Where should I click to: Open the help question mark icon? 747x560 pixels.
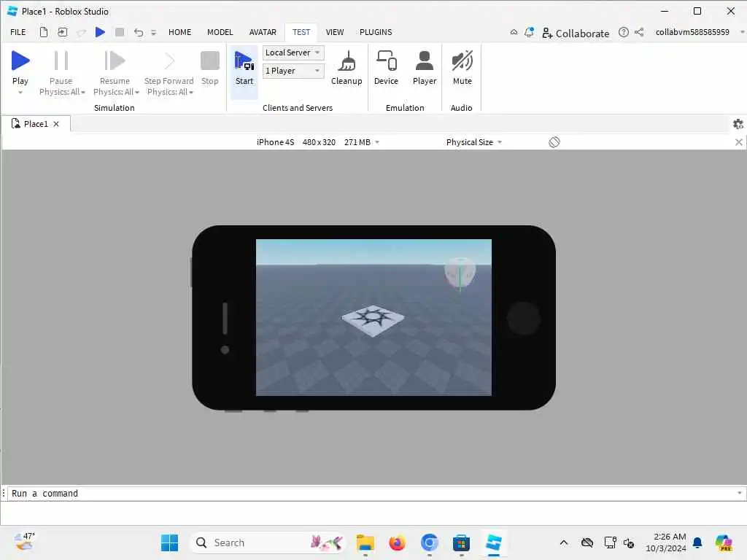point(624,32)
